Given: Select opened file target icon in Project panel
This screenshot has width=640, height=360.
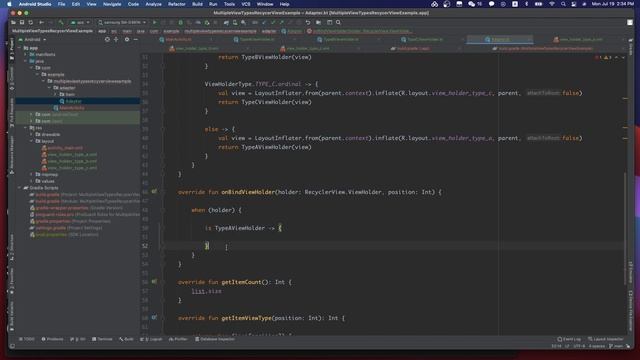Looking at the screenshot, I should point(107,40).
